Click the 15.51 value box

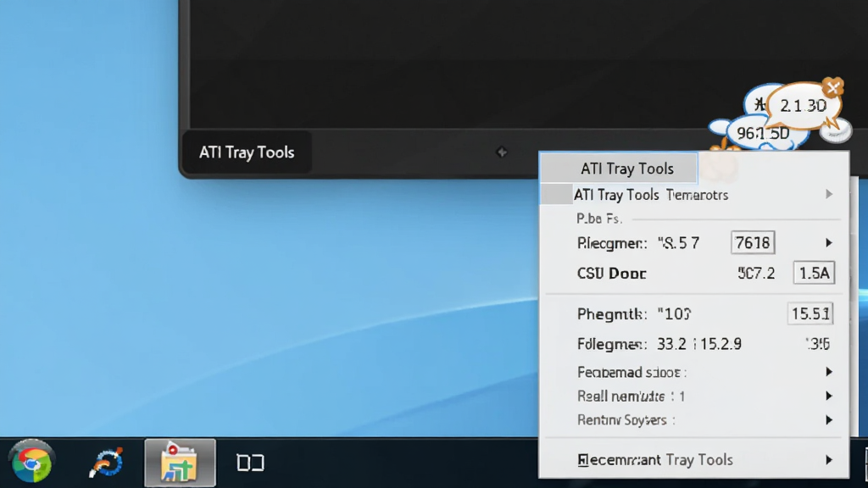coord(810,313)
